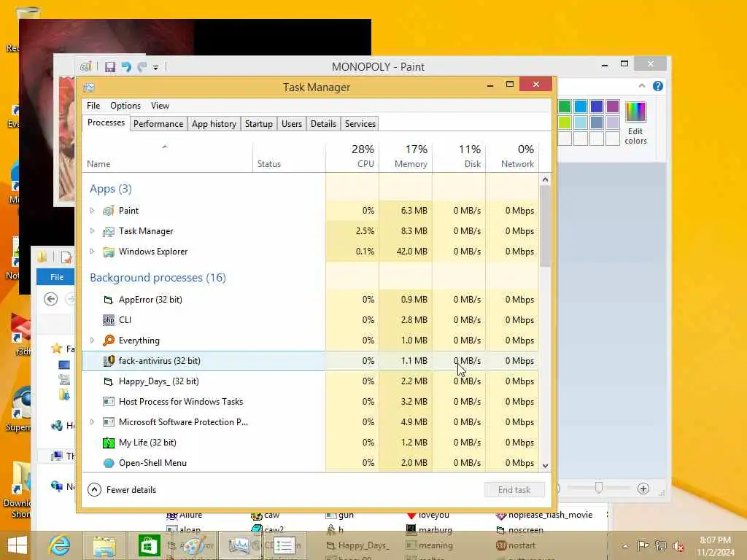Click the taskbar clock 8:07 PM
747x560 pixels.
pyautogui.click(x=715, y=540)
